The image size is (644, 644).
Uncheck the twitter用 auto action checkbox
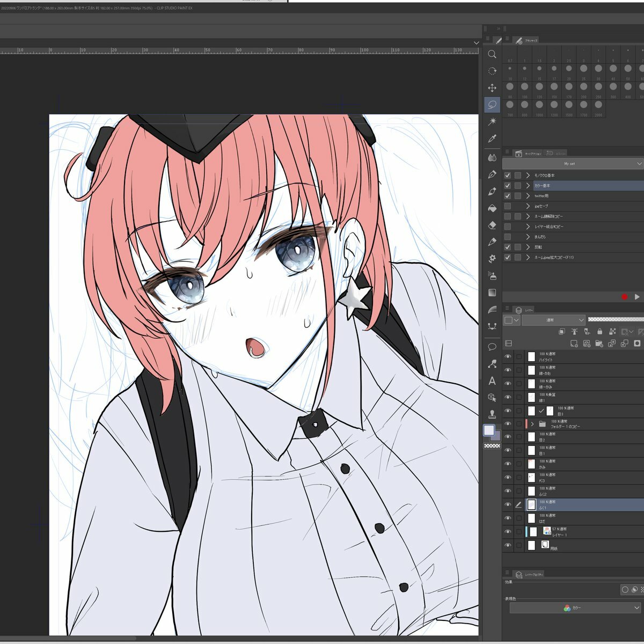[507, 196]
